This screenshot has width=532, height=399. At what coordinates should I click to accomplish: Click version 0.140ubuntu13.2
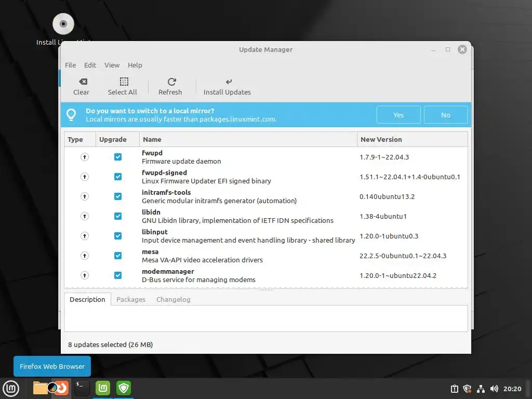(x=387, y=196)
